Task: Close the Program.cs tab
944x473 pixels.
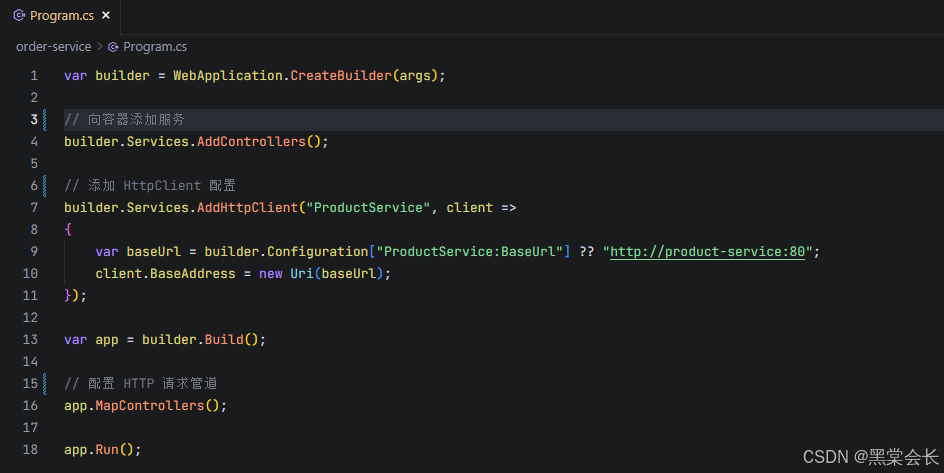Action: 106,15
